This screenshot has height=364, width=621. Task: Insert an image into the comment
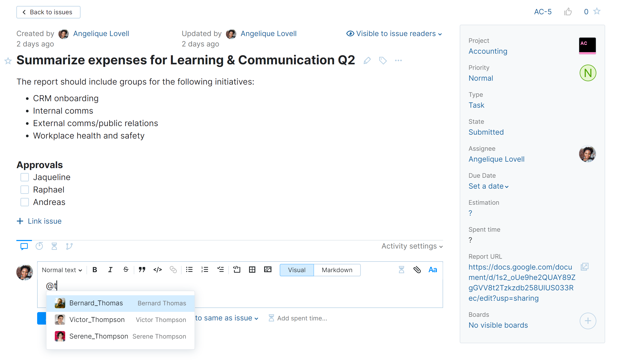pyautogui.click(x=268, y=270)
